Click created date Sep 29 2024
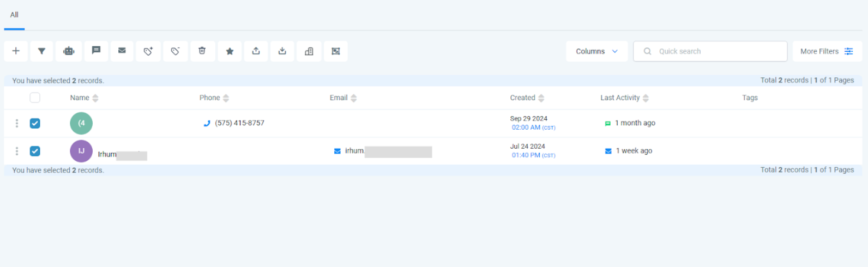The height and width of the screenshot is (267, 868). (x=528, y=119)
